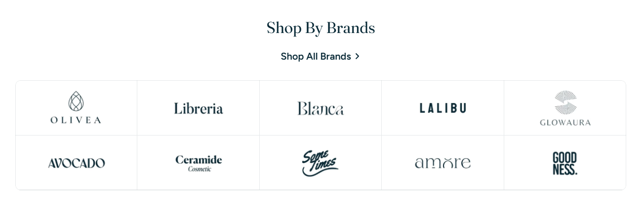Viewport: 644px width, 204px height.
Task: Click the capital B in the Blanca logo
Action: pos(302,108)
